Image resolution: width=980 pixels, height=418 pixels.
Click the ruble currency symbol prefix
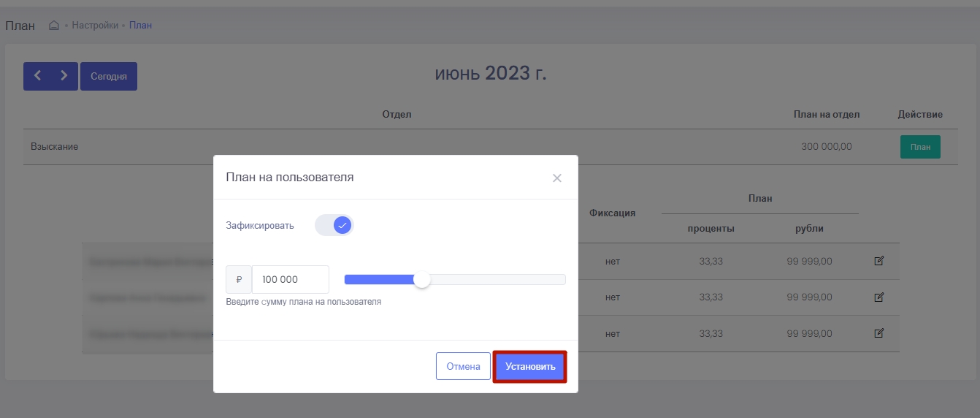[x=239, y=280]
